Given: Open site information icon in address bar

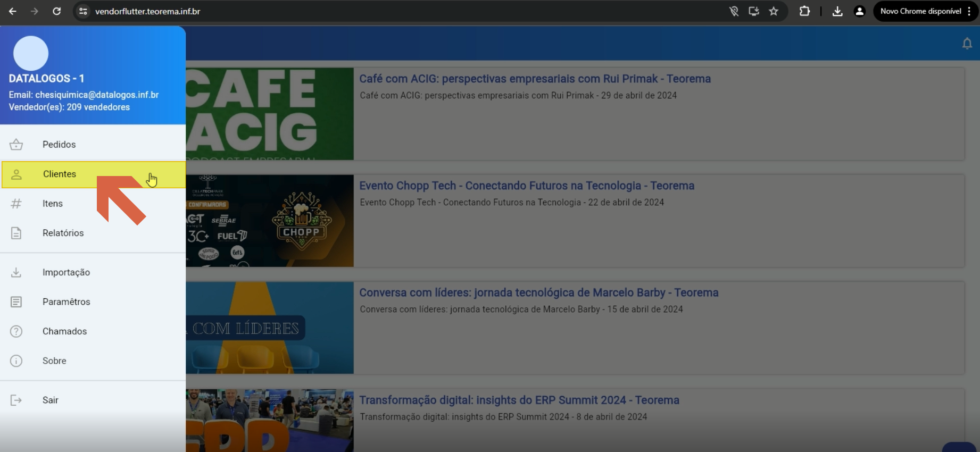Looking at the screenshot, I should tap(83, 11).
